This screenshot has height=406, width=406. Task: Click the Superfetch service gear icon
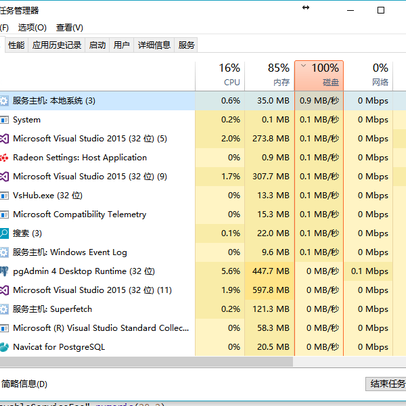(x=4, y=309)
